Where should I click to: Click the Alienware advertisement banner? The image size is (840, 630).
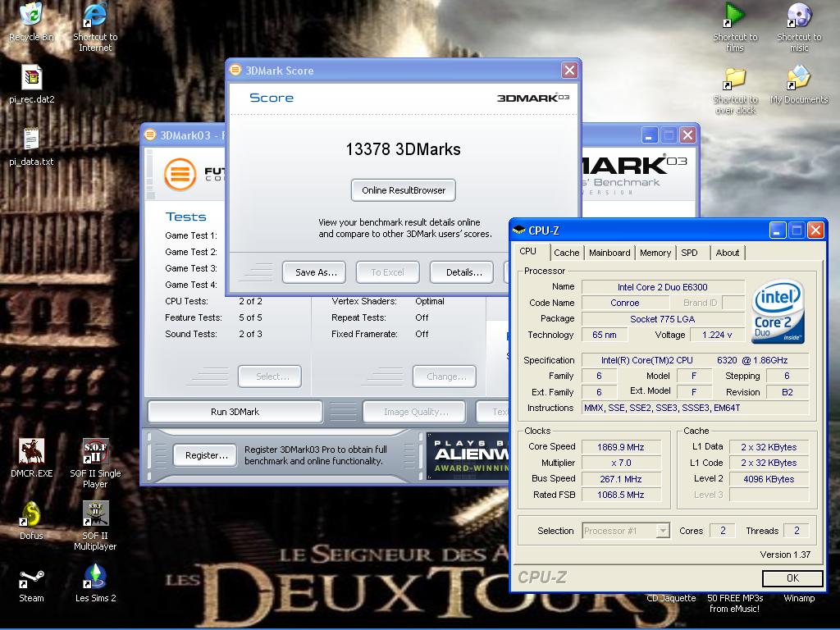468,456
